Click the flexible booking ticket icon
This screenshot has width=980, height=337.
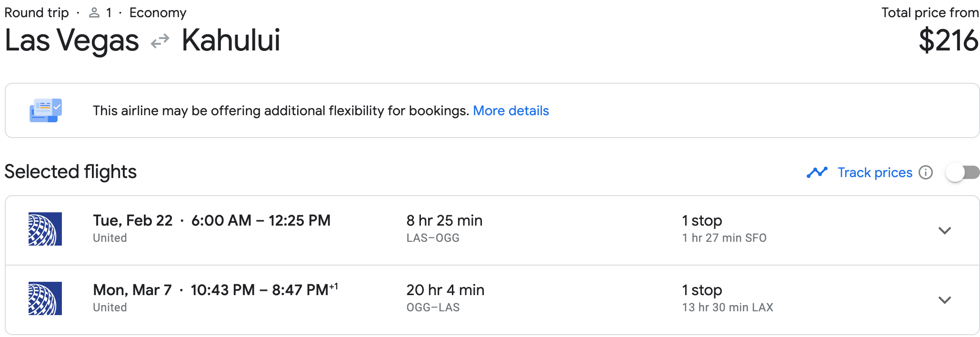[x=46, y=110]
